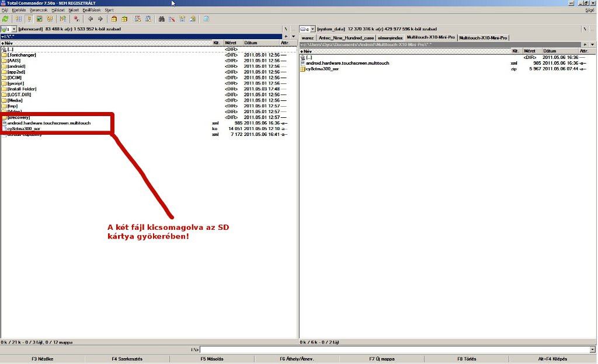Click the F7 Új mappa button

click(382, 359)
